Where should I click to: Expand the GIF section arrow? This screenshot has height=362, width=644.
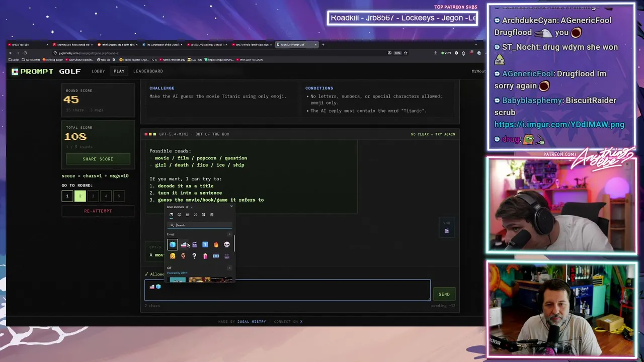click(230, 268)
